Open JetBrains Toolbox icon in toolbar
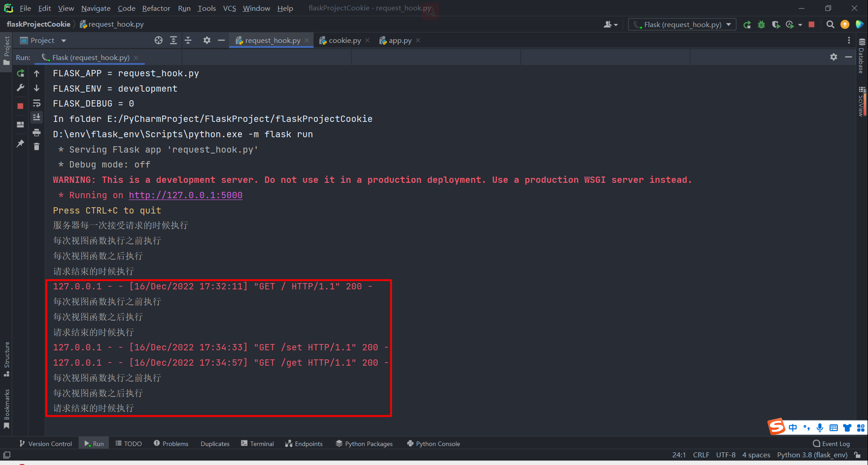The height and width of the screenshot is (465, 868). (859, 25)
